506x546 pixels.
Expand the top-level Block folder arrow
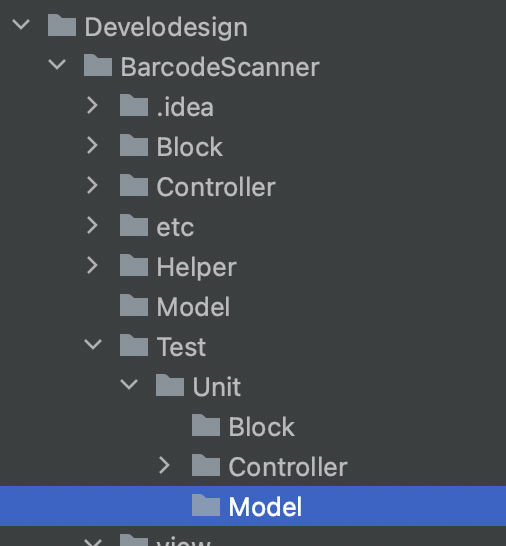pyautogui.click(x=92, y=145)
